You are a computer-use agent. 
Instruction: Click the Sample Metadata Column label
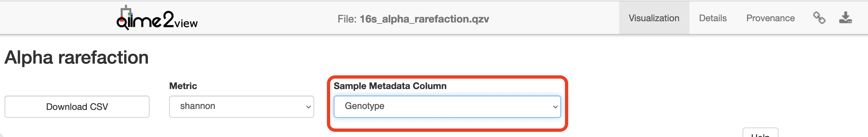click(x=390, y=86)
